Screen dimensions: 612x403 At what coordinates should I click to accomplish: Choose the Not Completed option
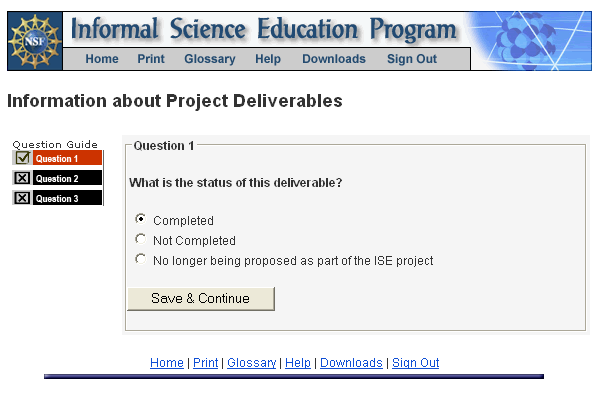(x=140, y=240)
